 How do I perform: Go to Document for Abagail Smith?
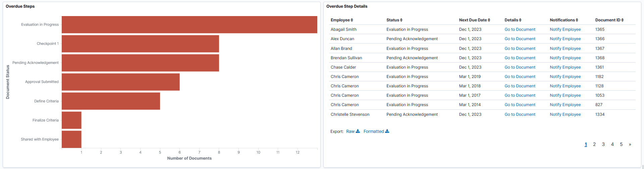520,29
